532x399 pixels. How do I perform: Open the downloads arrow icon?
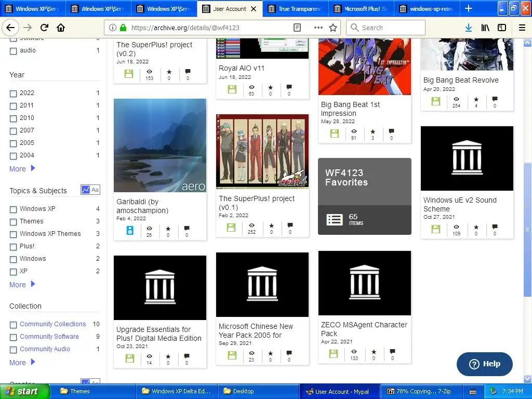point(468,28)
